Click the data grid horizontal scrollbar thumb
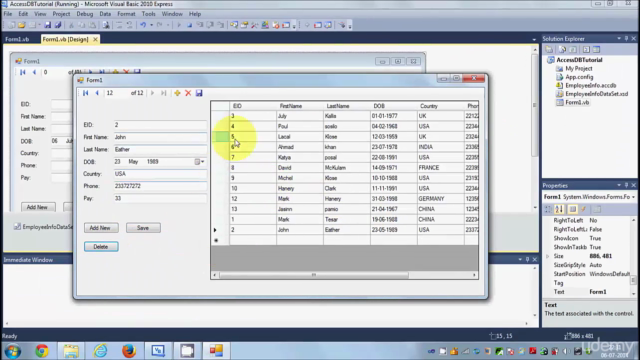The width and height of the screenshot is (640, 360). coord(314,275)
